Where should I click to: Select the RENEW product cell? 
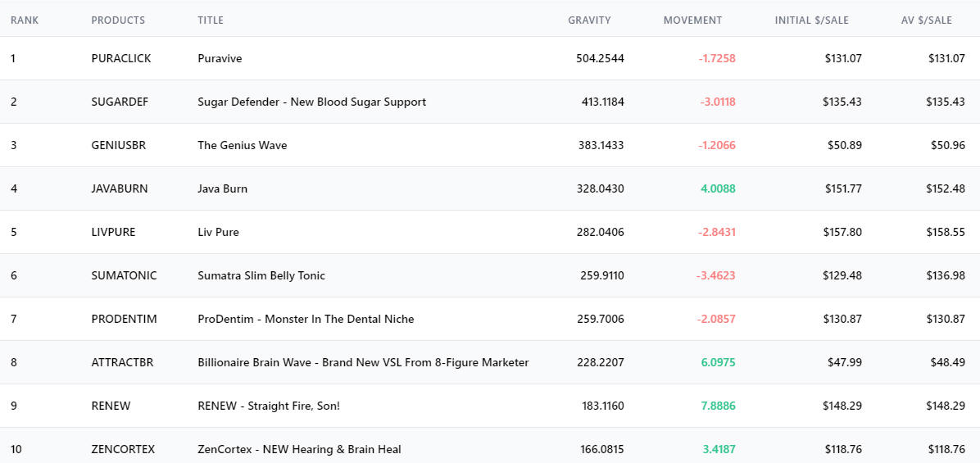pyautogui.click(x=111, y=406)
